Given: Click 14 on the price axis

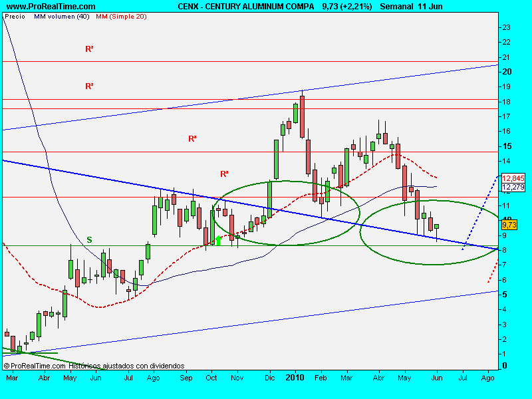Looking at the screenshot, I should click(x=506, y=161).
